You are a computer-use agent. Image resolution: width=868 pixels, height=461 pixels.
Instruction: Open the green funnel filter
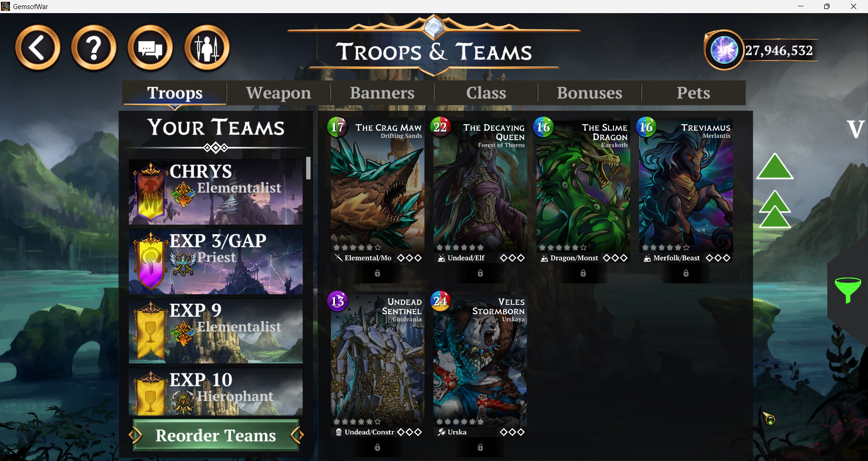848,290
